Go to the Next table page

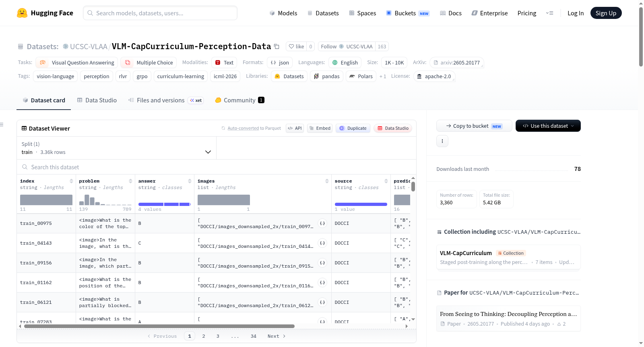click(277, 336)
